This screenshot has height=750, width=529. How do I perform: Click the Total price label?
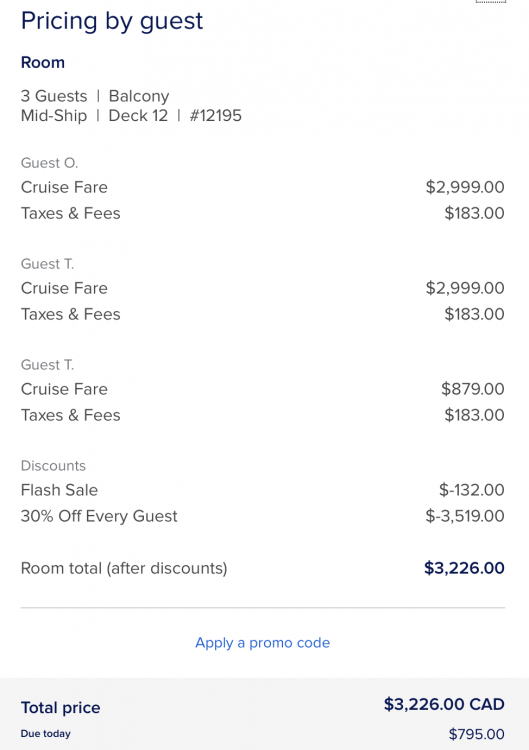pos(61,707)
